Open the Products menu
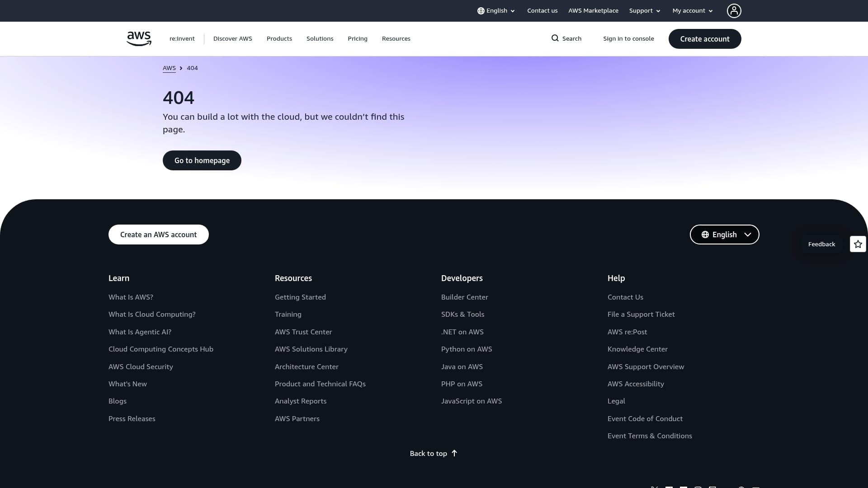868x488 pixels. click(279, 39)
